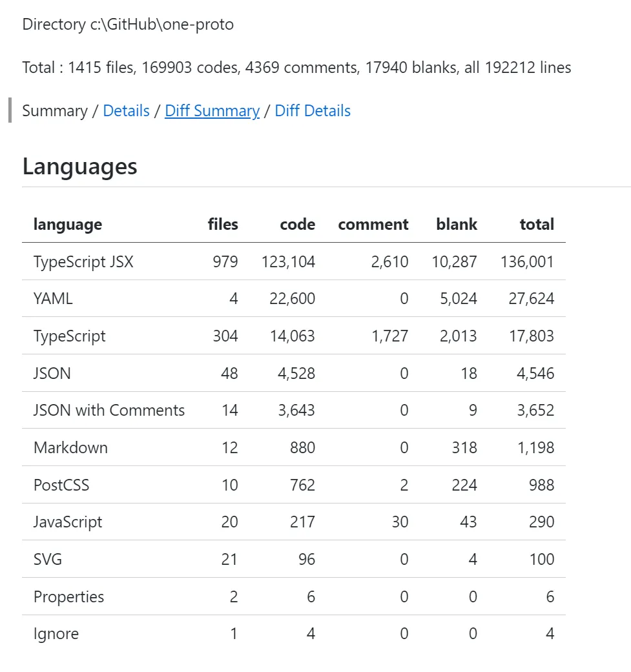Screen dimensions: 631x672
Task: Click the 318 blank value
Action: (464, 447)
